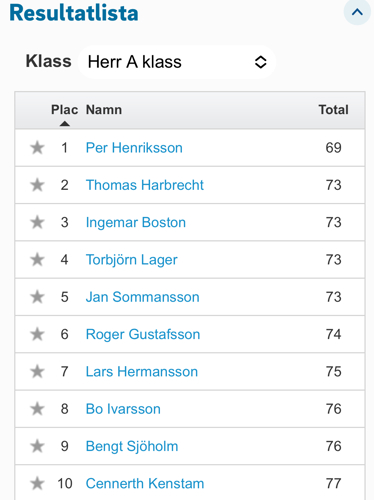The width and height of the screenshot is (374, 500).
Task: Star Roger Gustafsson's row
Action: [37, 334]
